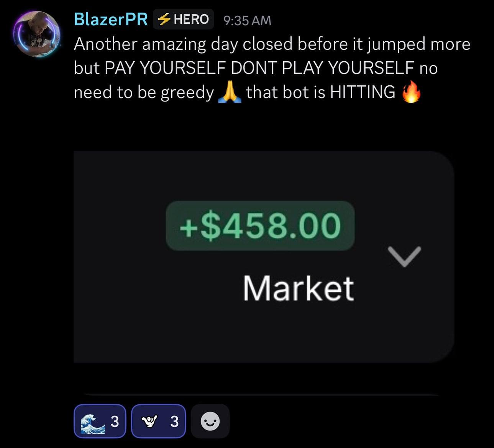The width and height of the screenshot is (494, 448).
Task: Click the count 3 on wave reaction
Action: [x=115, y=422]
